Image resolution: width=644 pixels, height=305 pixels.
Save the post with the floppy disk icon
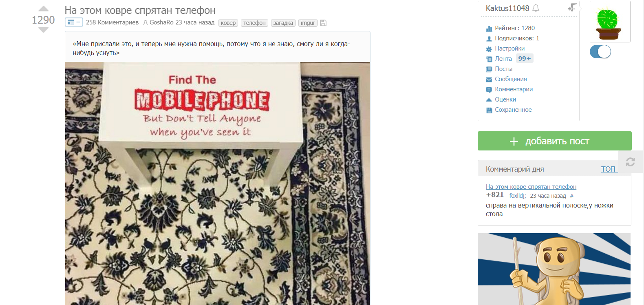[323, 23]
